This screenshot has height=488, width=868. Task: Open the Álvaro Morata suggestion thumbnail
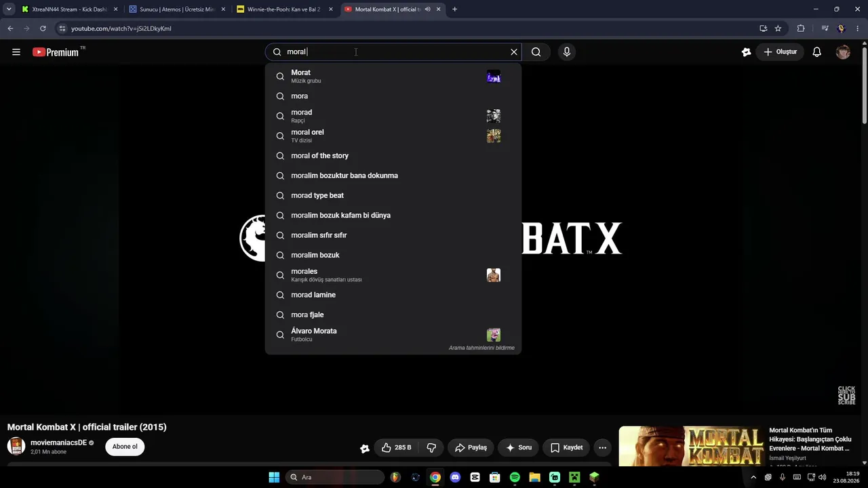[x=494, y=335]
